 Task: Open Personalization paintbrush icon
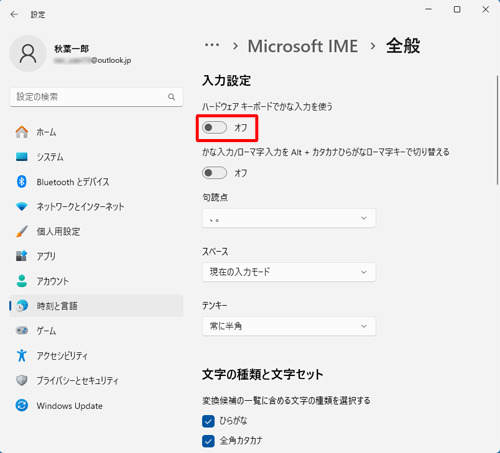coord(22,231)
